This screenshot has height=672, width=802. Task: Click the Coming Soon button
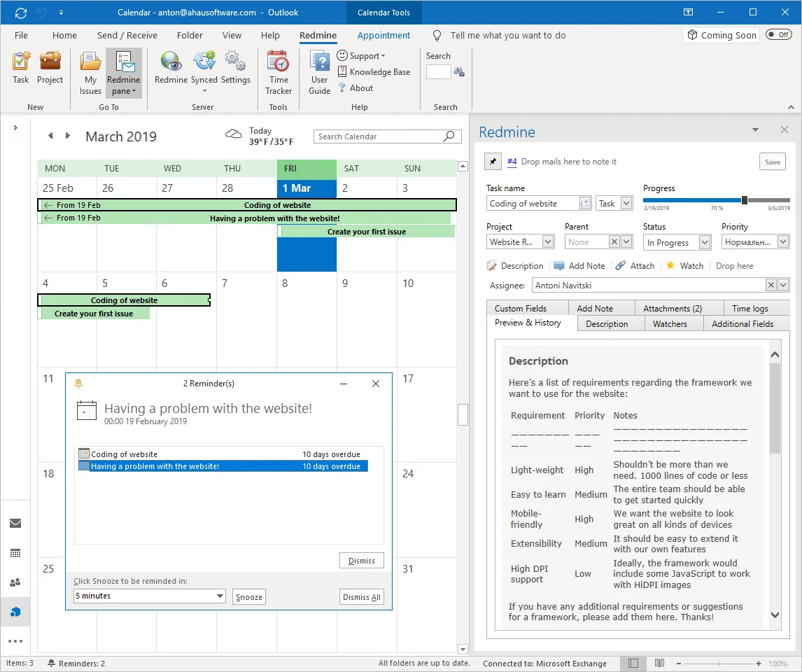coord(722,35)
